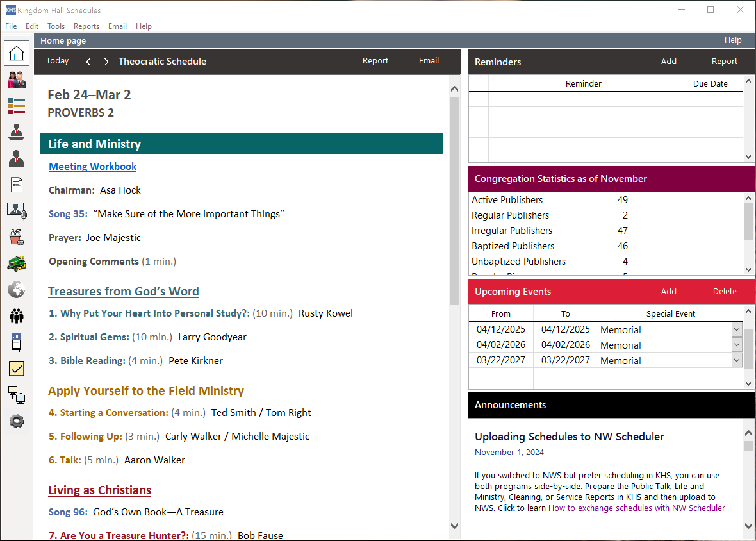Click Delete in Upcoming Events header
756x541 pixels.
[725, 291]
